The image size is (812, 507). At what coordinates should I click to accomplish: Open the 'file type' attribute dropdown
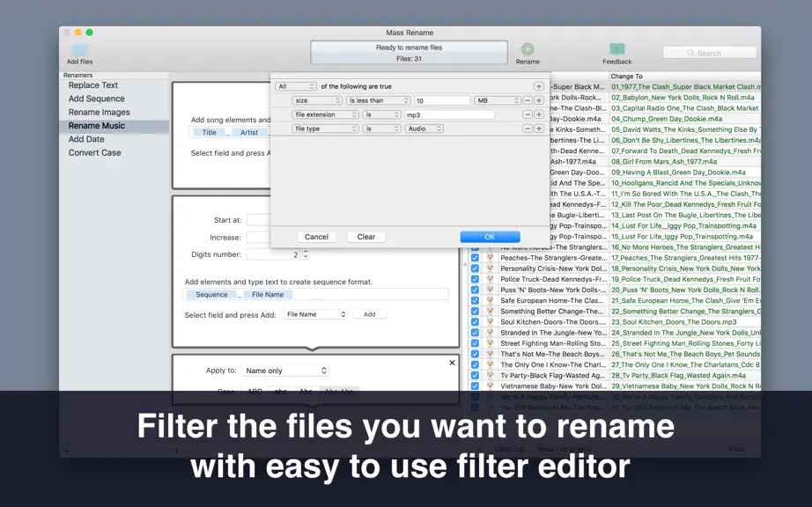click(x=325, y=129)
